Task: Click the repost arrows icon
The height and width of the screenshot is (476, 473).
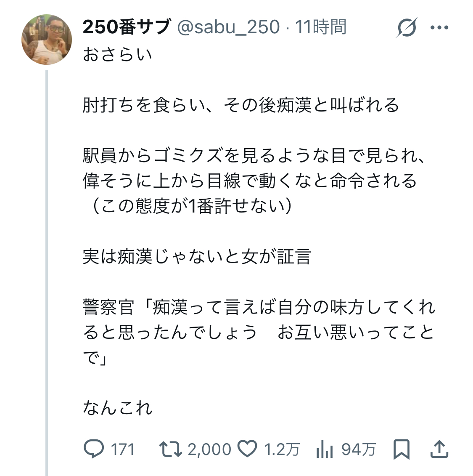Action: tap(171, 449)
